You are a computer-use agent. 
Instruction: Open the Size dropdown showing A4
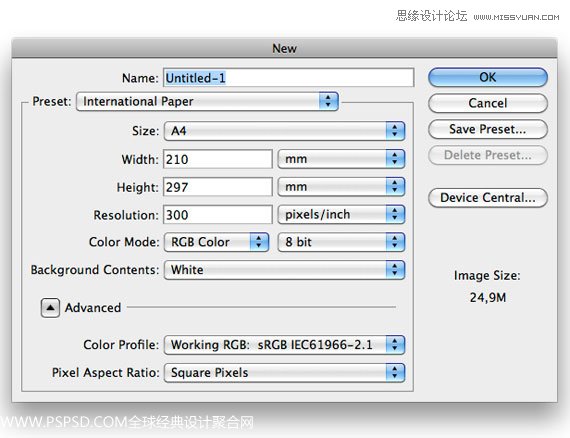(284, 131)
